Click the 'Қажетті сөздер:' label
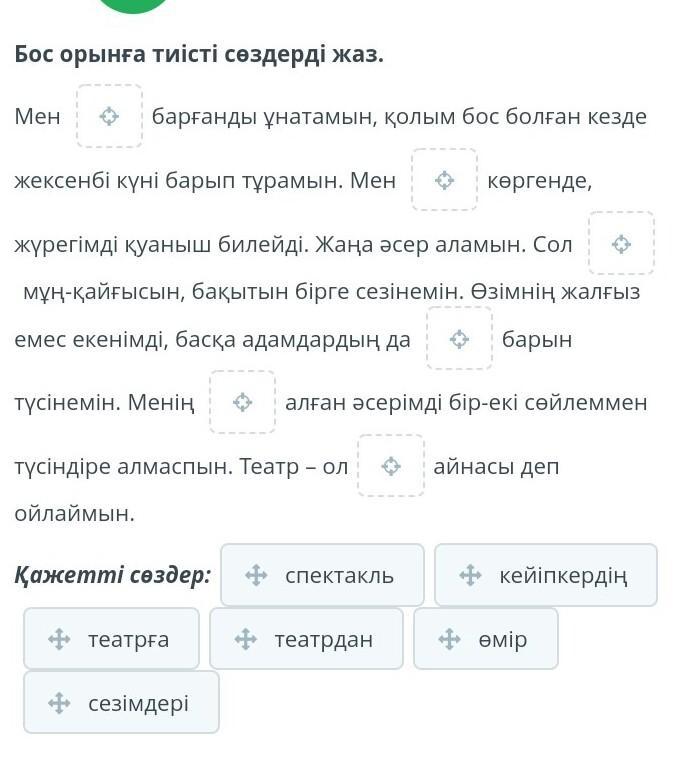Image resolution: width=685 pixels, height=757 pixels. pos(112,575)
